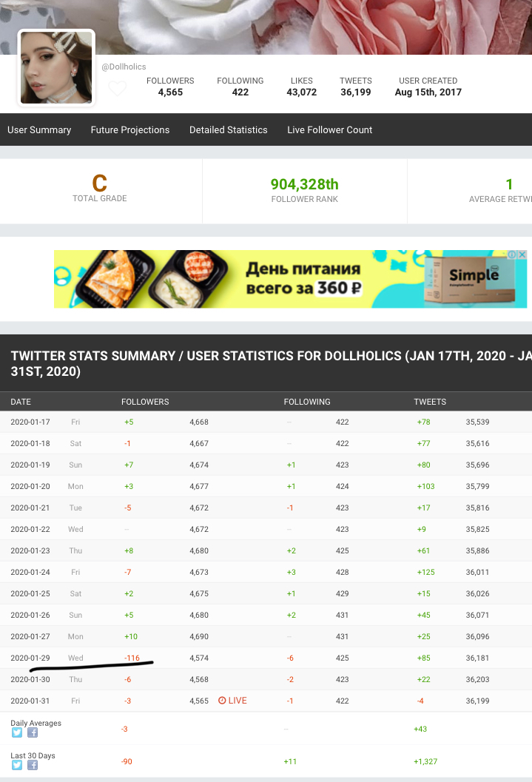Click the ad close X icon
Image resolution: width=532 pixels, height=782 pixels.
[x=522, y=255]
